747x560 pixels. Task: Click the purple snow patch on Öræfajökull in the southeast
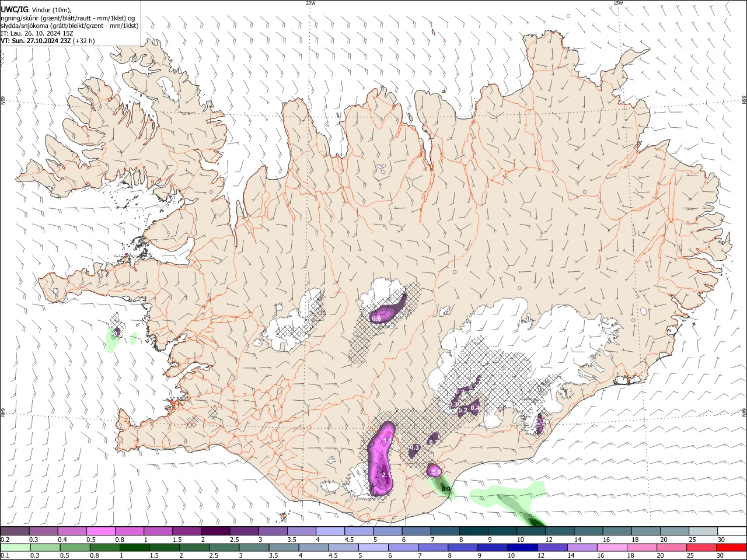[x=540, y=423]
